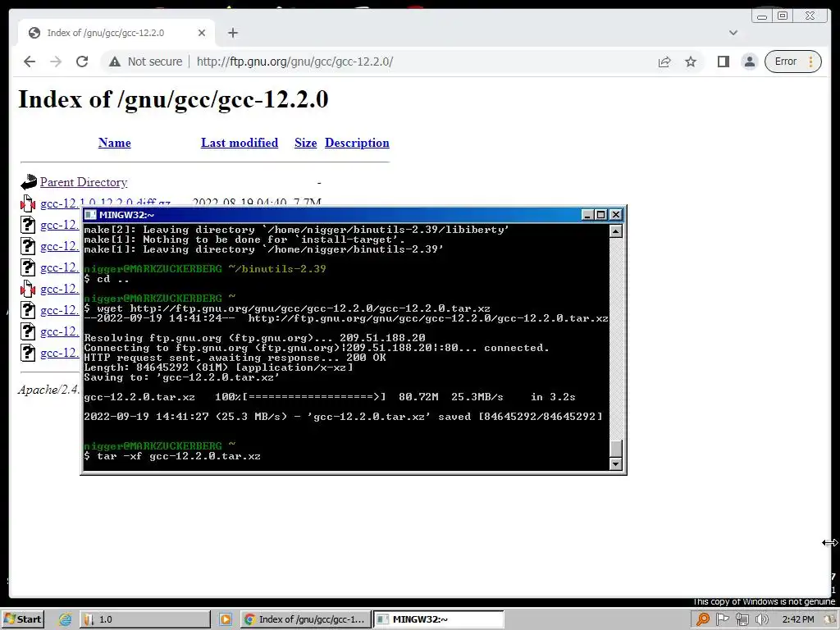Screen dimensions: 840x630
Task: Sort listing by Size
Action: [305, 143]
